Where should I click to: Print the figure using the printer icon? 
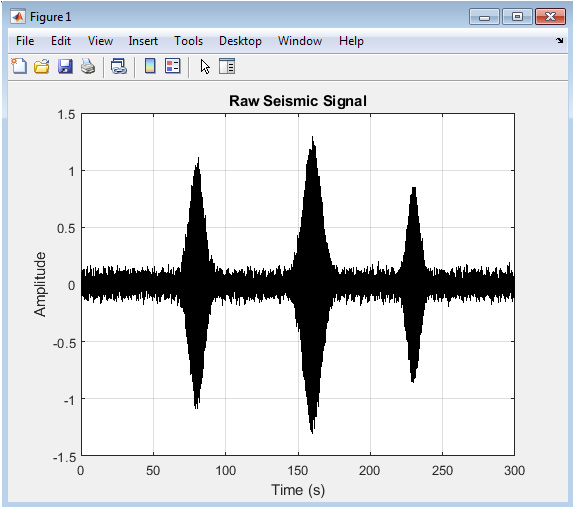coord(88,67)
